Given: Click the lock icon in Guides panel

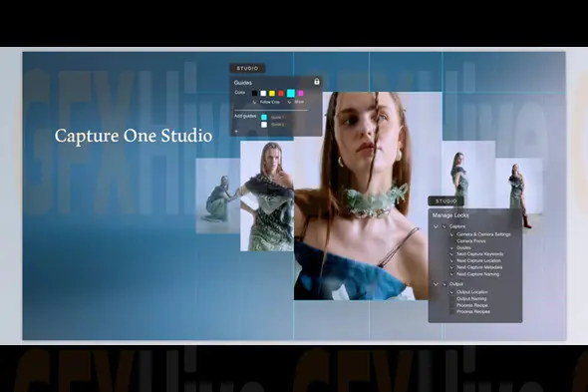Looking at the screenshot, I should click(317, 82).
